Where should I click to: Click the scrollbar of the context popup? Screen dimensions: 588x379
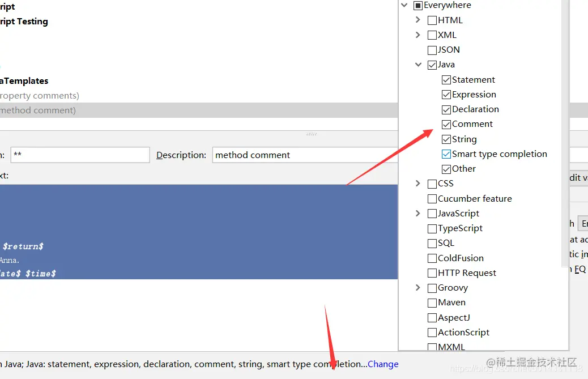click(565, 133)
